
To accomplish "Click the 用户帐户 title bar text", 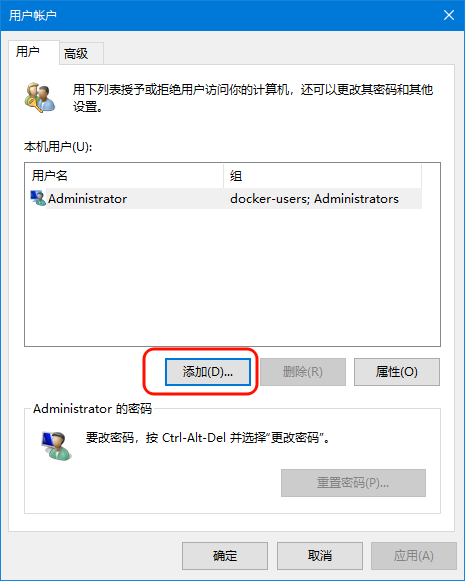I will pos(33,16).
